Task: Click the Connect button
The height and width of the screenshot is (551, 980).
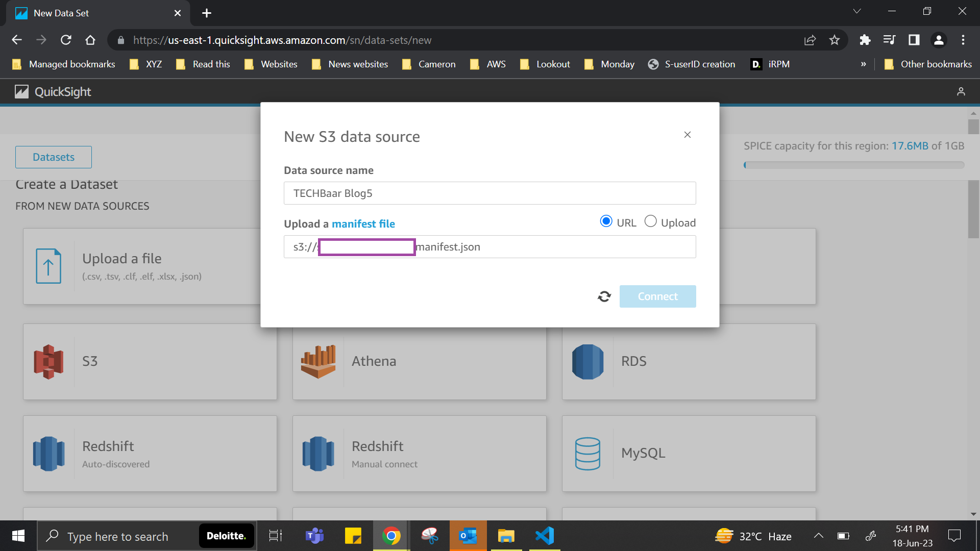Action: (657, 296)
